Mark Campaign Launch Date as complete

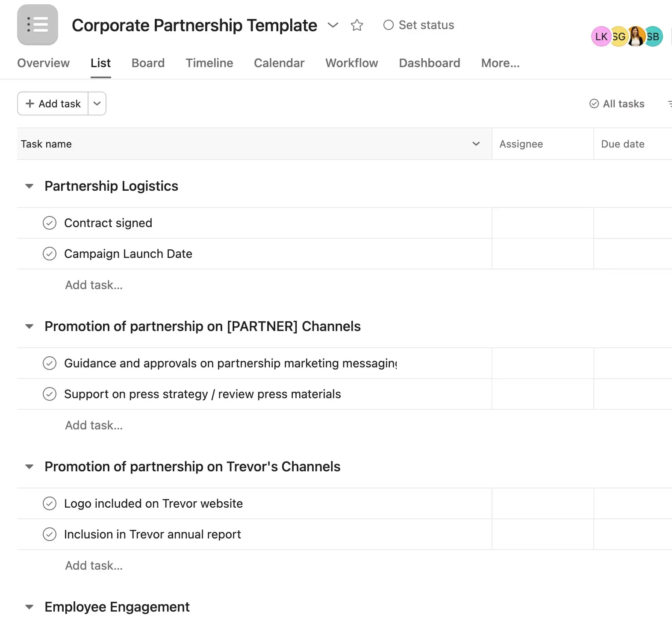coord(50,254)
